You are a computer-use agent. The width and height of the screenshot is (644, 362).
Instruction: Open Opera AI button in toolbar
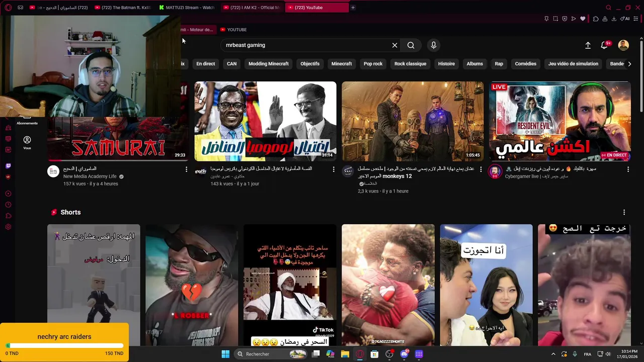point(625,19)
